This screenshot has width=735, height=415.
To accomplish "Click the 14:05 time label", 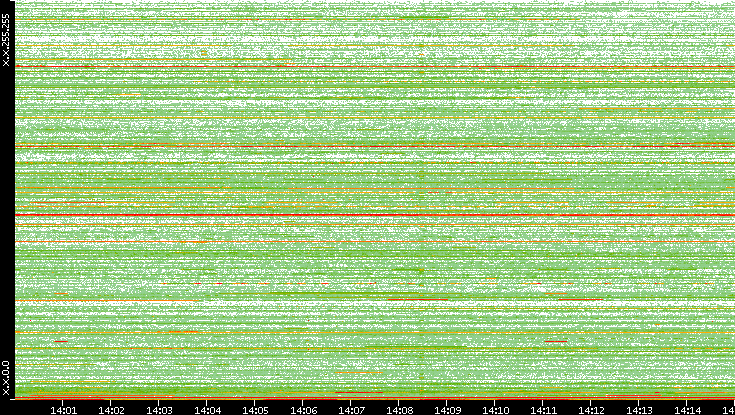I will pyautogui.click(x=255, y=410).
